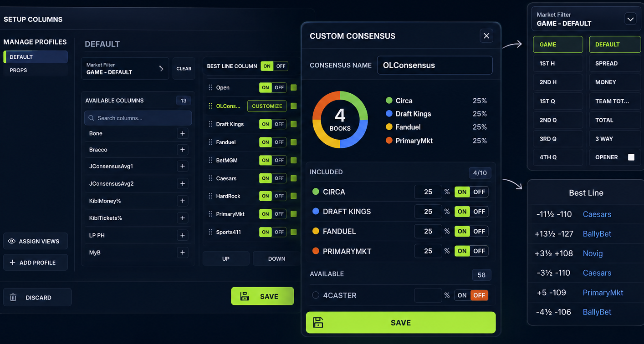This screenshot has height=344, width=644.
Task: Toggle the PrimaryMkt column ON/OFF switch
Action: click(x=272, y=214)
